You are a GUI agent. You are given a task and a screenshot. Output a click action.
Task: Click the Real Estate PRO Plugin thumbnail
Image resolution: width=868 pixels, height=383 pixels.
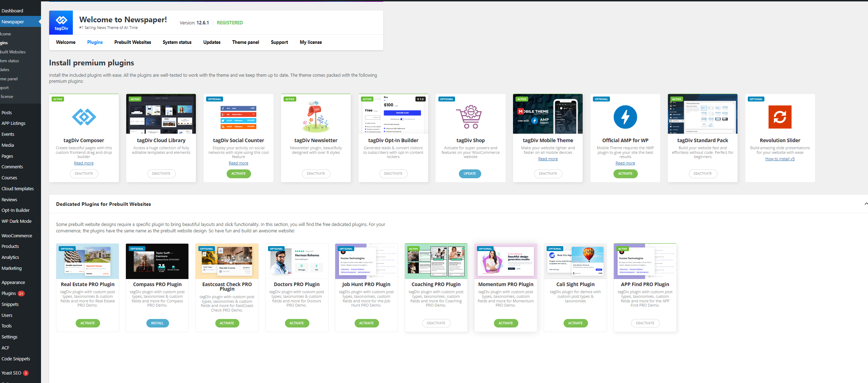click(87, 261)
